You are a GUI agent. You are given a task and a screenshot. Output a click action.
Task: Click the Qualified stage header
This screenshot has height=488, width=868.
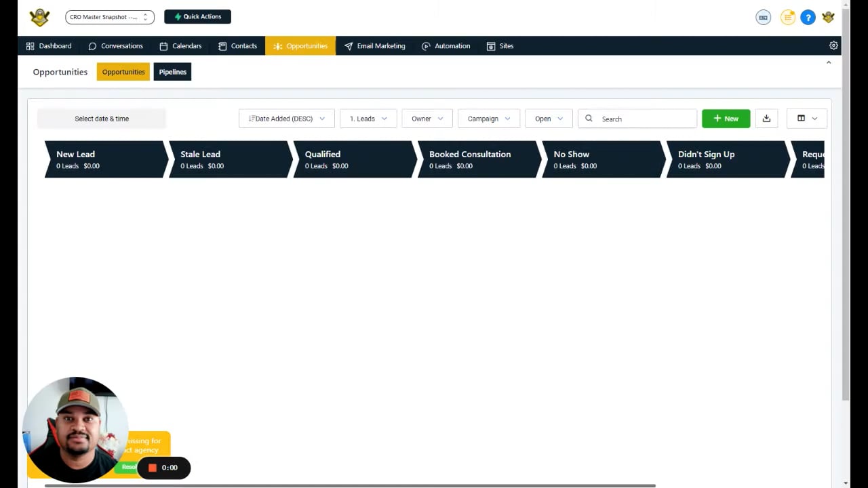point(354,159)
